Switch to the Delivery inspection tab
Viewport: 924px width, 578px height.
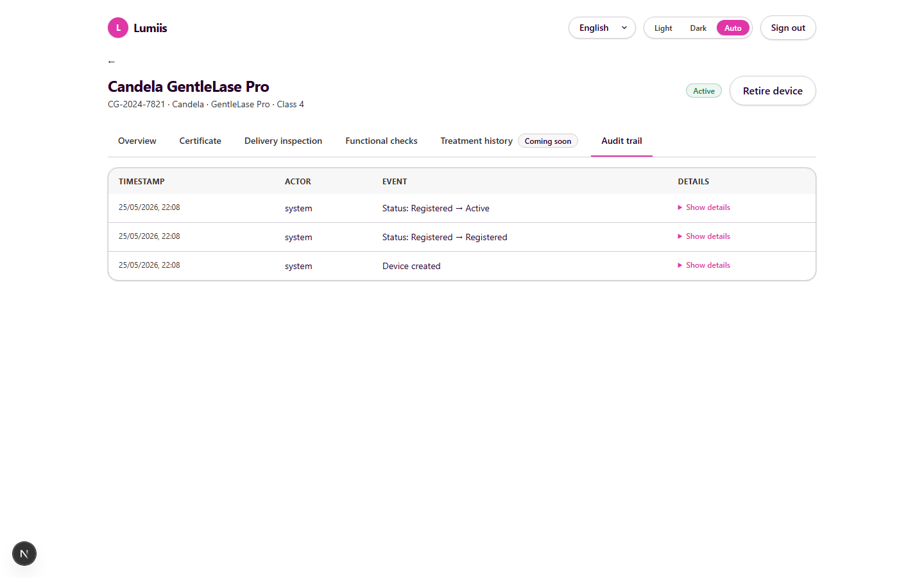[283, 141]
